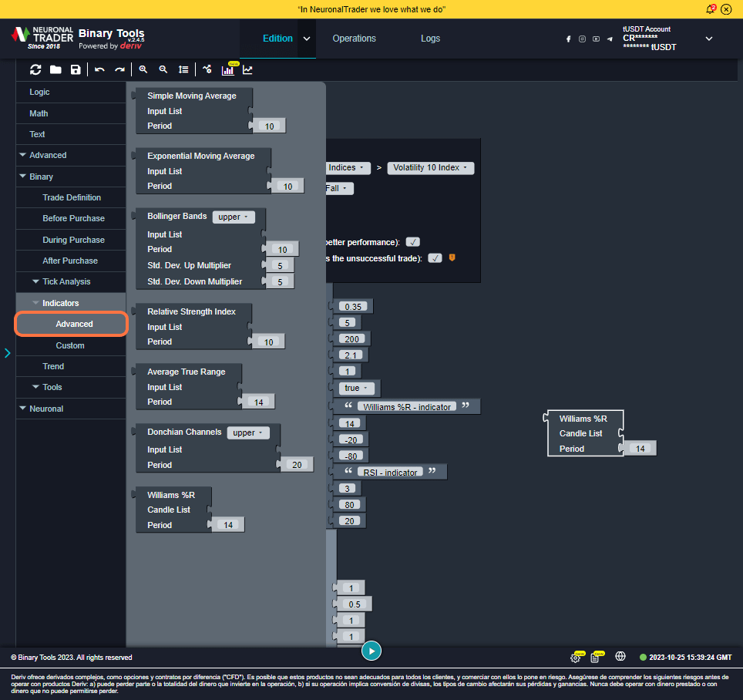
Task: Click the reset workspace refresh icon
Action: tap(35, 69)
